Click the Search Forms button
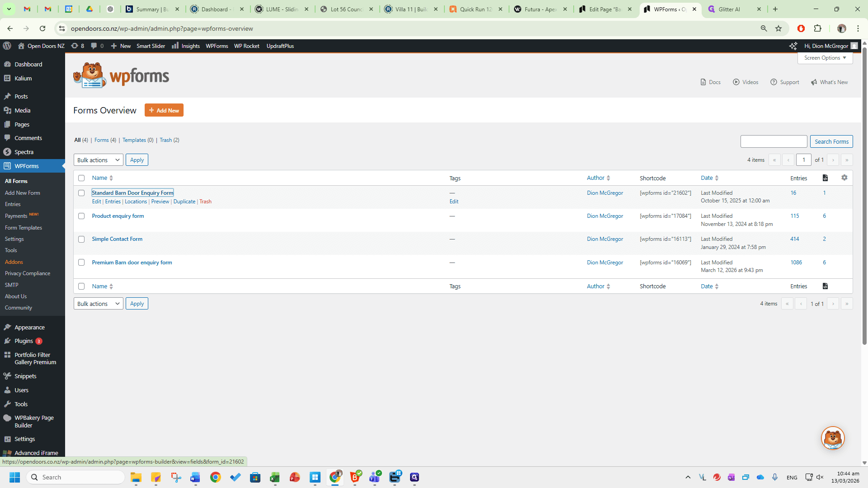 [831, 141]
